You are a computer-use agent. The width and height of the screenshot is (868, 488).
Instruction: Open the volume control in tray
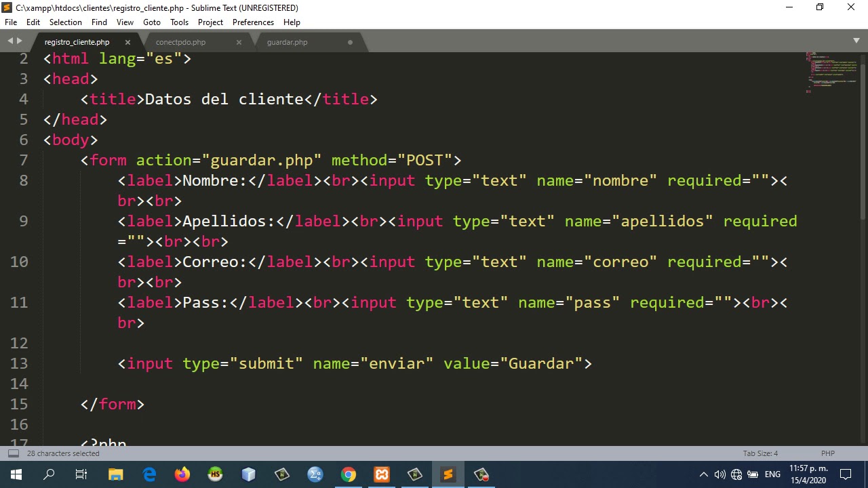tap(719, 474)
